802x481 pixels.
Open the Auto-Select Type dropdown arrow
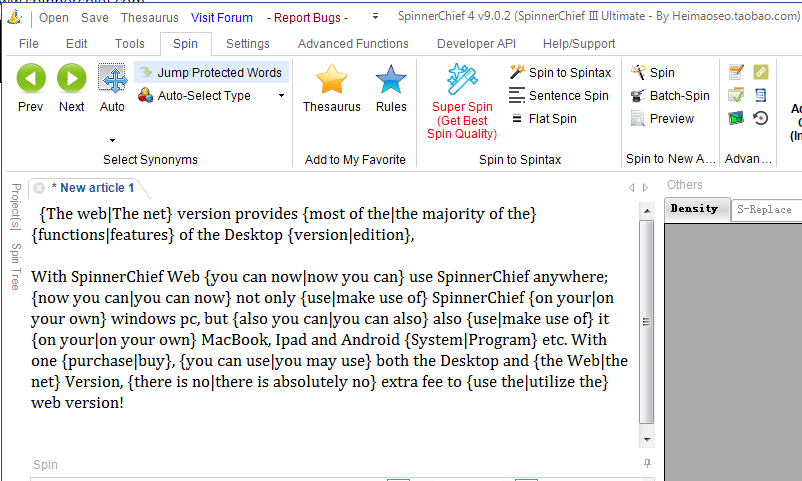[x=281, y=96]
